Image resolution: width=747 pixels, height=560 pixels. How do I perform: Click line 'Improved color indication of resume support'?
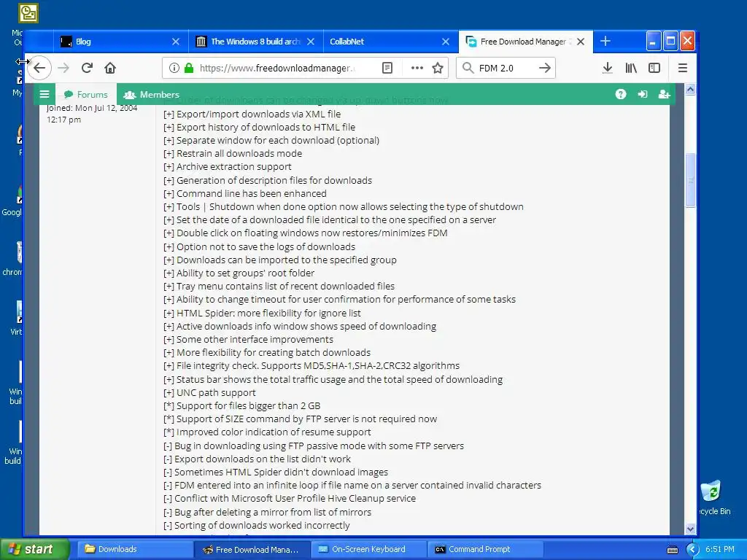(x=267, y=432)
